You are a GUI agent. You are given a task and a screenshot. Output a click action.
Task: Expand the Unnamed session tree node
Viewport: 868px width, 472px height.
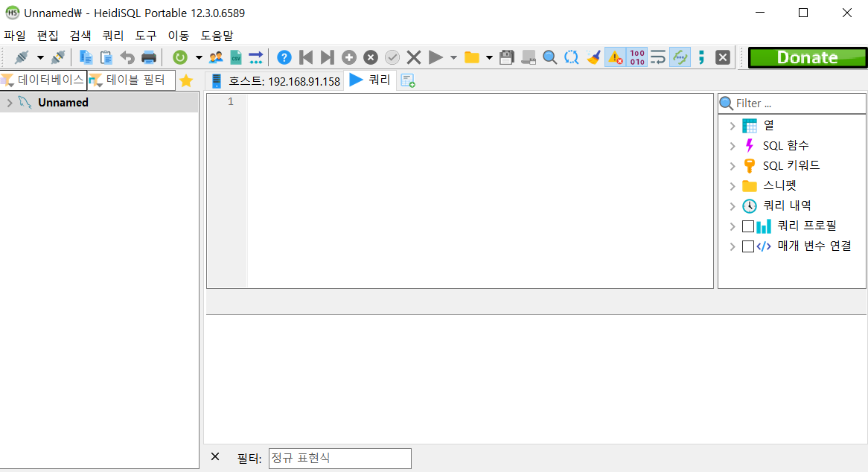[10, 103]
